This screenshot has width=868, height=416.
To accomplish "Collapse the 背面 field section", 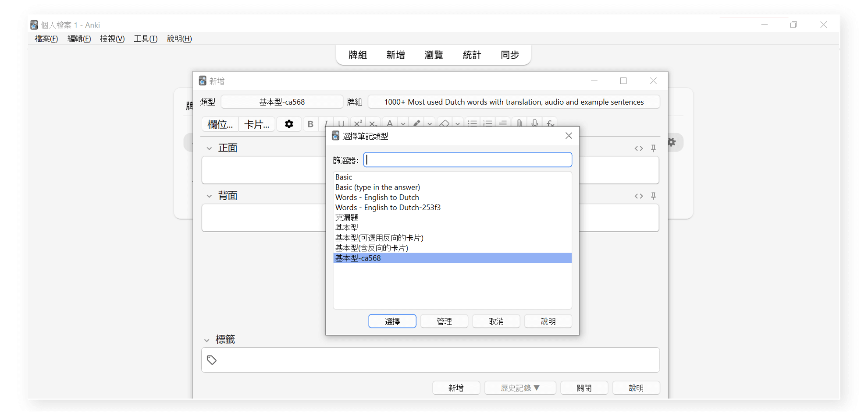I will [209, 196].
